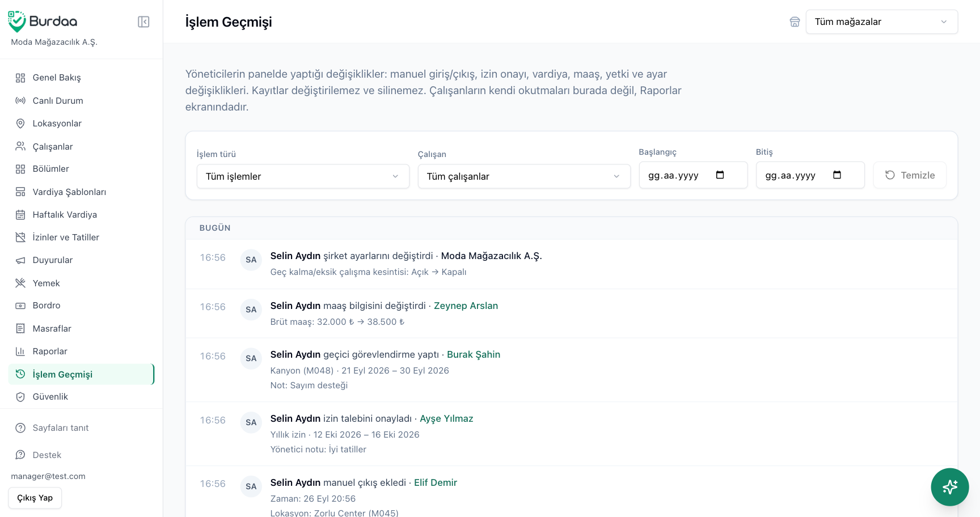Click the Çıkış Yap logout button
Image resolution: width=980 pixels, height=517 pixels.
click(35, 498)
